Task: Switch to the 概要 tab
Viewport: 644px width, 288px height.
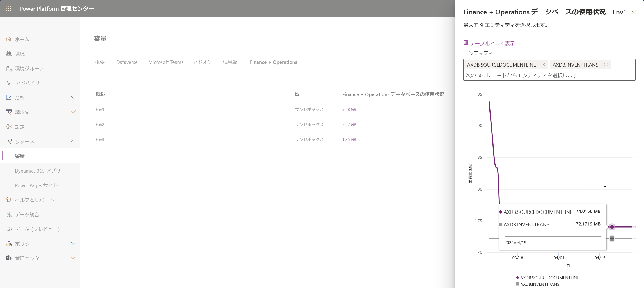Action: [100, 62]
